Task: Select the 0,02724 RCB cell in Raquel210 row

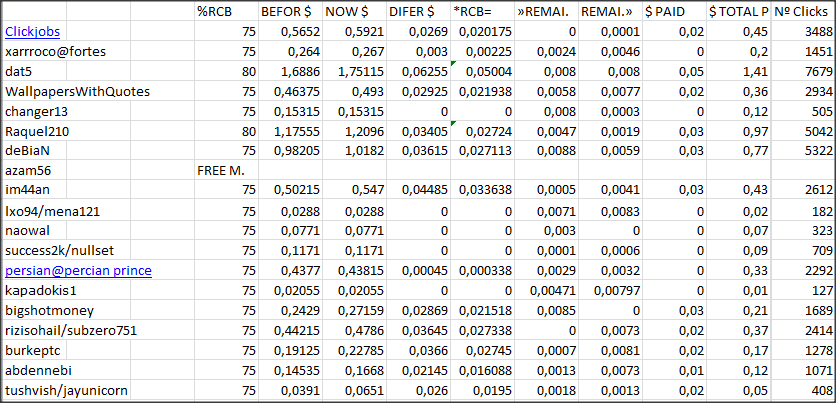Action: (482, 131)
